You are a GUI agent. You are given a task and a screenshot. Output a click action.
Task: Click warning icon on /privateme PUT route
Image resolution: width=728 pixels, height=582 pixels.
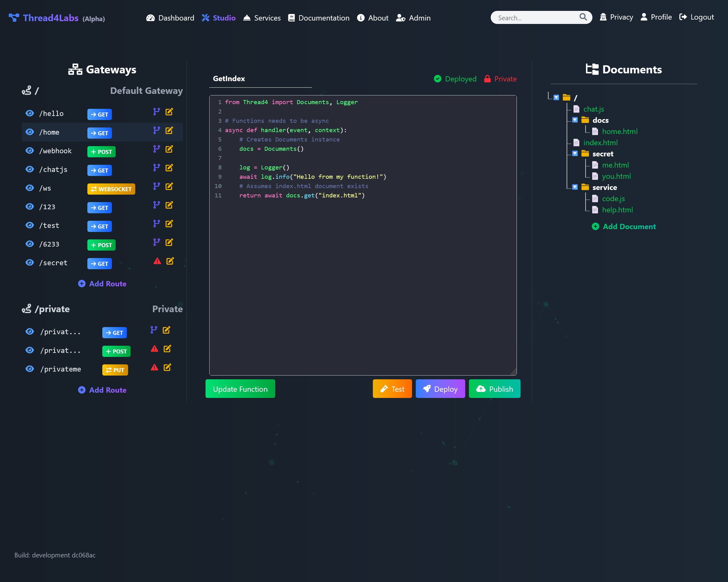pos(154,367)
